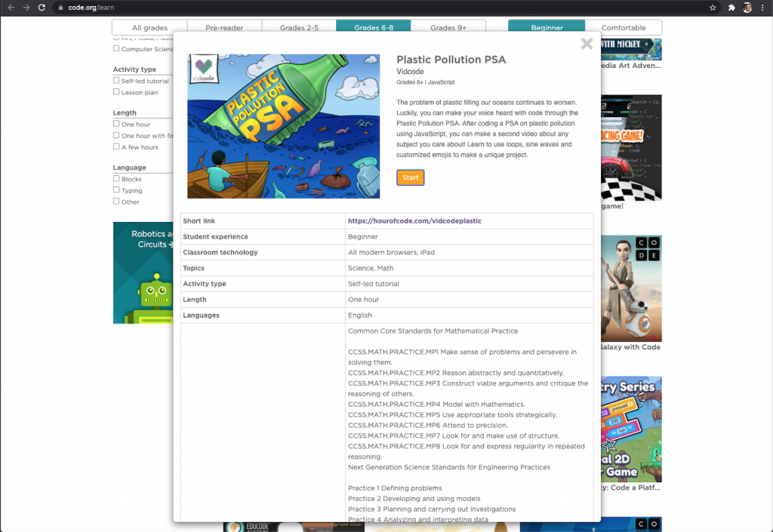Enable the Other language filter
The image size is (773, 532).
point(116,201)
